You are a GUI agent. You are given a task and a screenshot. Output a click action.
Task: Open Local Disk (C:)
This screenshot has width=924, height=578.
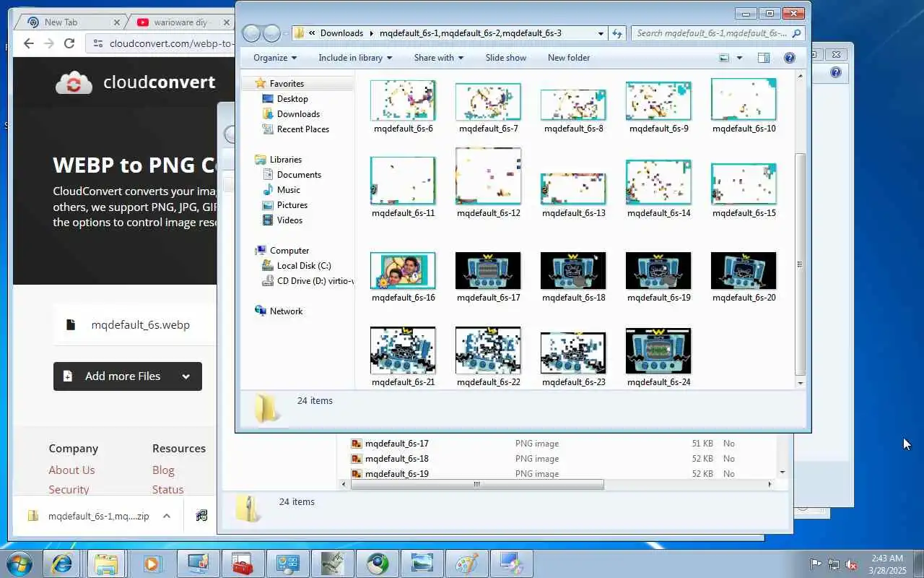coord(303,266)
